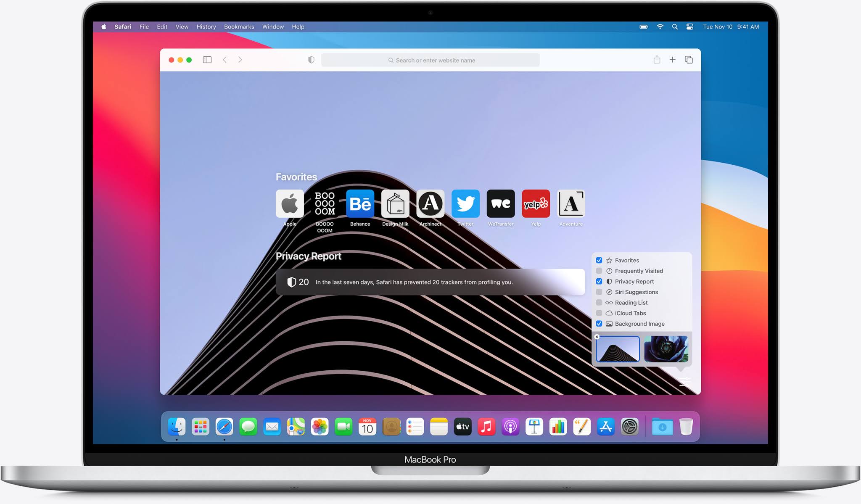Toggle the Background Image checkbox

coord(599,323)
